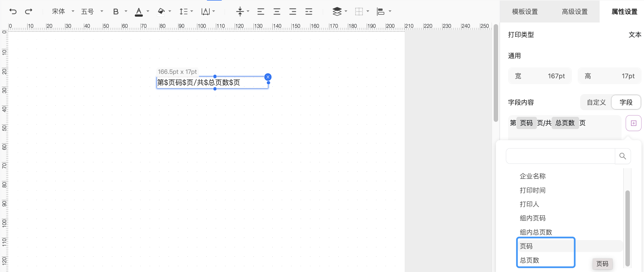Viewport: 644px width, 272px height.
Task: Click the 宽 width field showing 167pt
Action: click(x=540, y=76)
